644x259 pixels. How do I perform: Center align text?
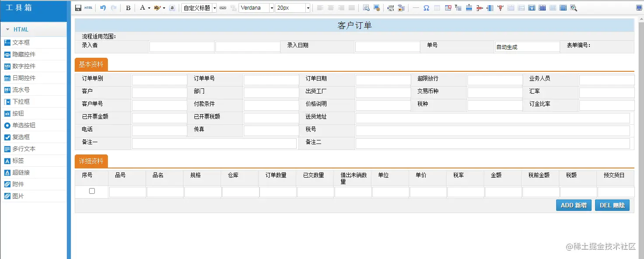(x=331, y=8)
